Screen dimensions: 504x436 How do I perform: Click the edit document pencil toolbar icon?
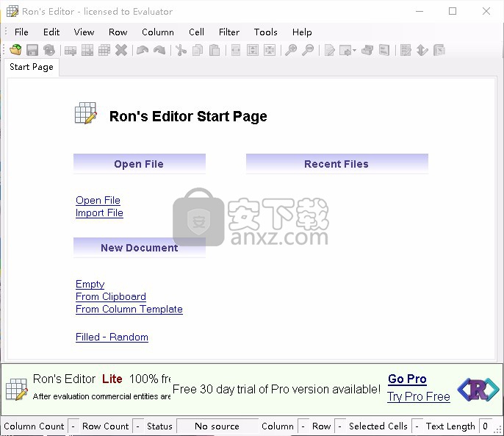(x=329, y=50)
